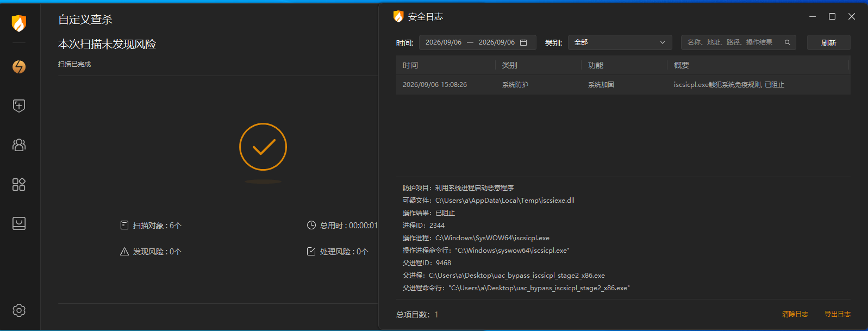The height and width of the screenshot is (331, 868).
Task: Click the 清除日志 link
Action: [795, 314]
